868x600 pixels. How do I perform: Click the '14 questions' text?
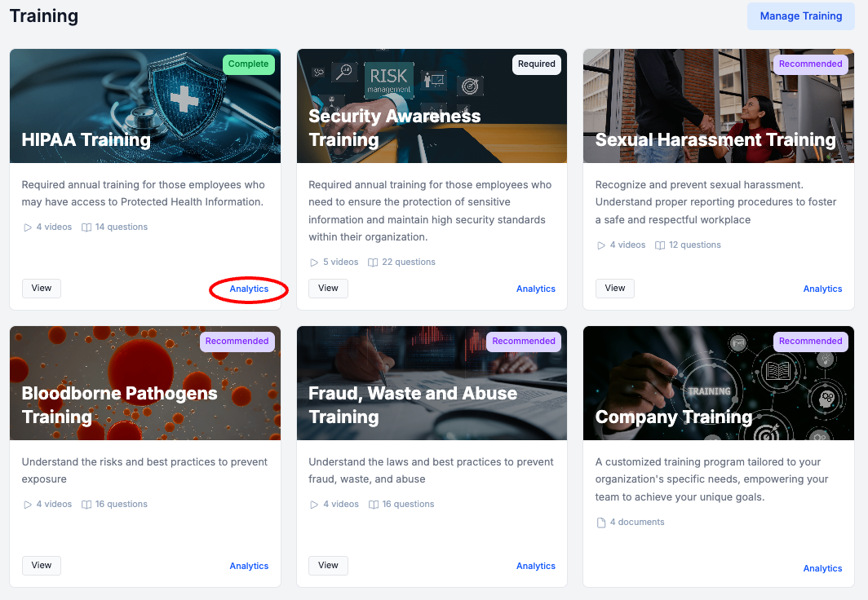pyautogui.click(x=122, y=227)
